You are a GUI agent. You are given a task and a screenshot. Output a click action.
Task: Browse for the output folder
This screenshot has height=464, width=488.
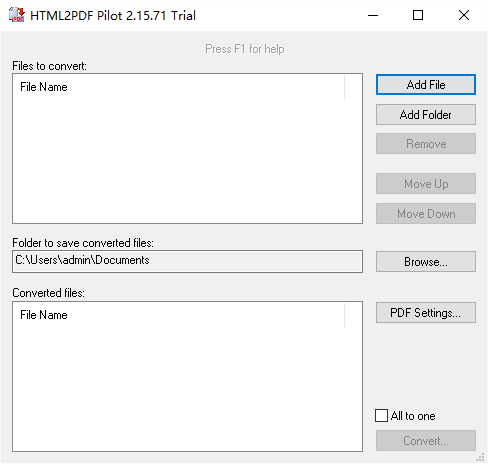point(426,262)
